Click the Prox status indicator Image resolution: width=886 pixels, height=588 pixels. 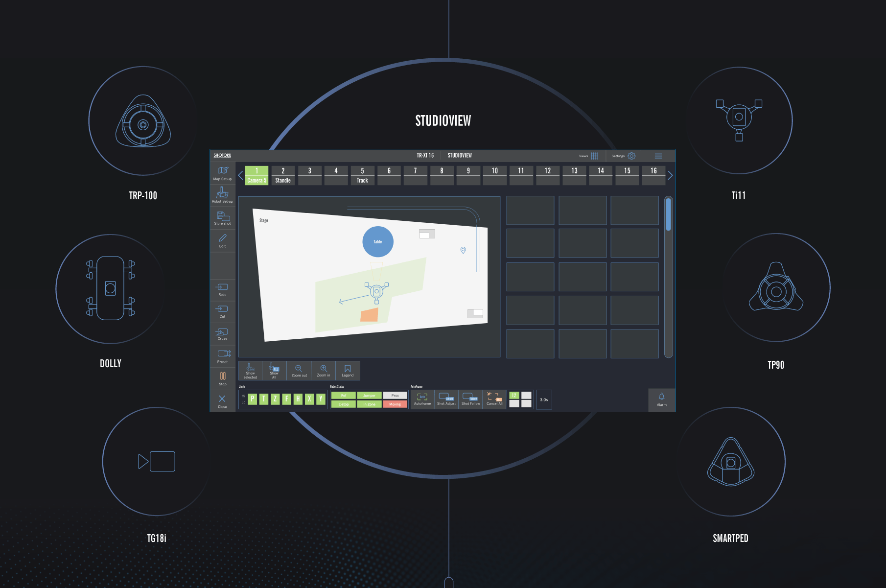395,395
